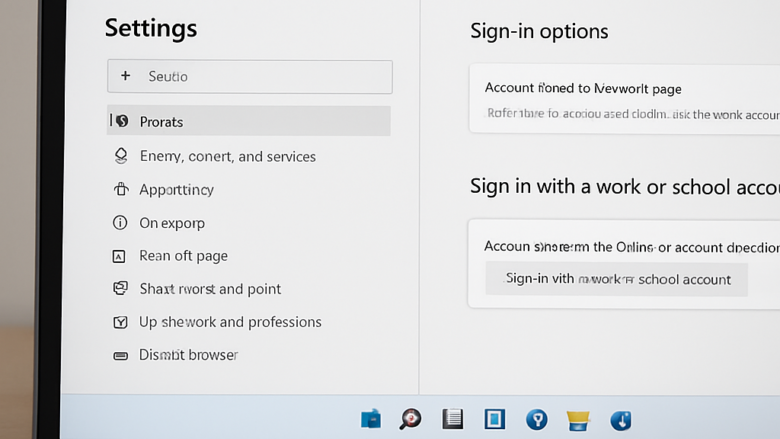The image size is (780, 439).
Task: Click icon beside Rean oft page
Action: (119, 257)
